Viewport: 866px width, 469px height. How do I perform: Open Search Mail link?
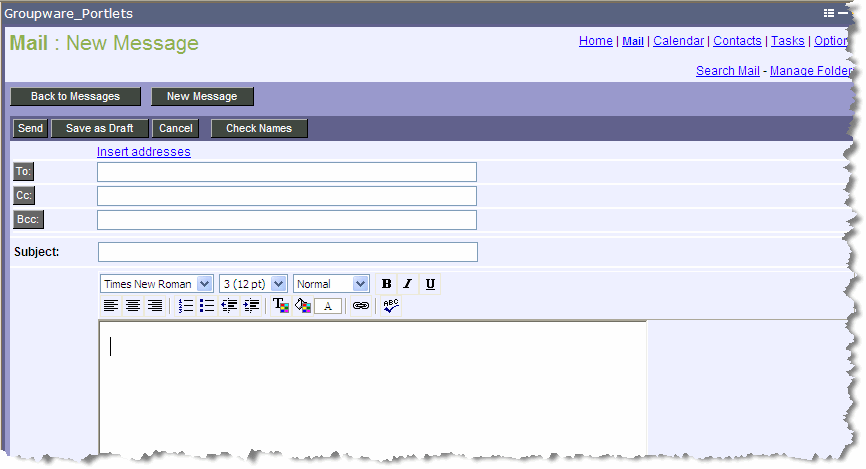728,71
